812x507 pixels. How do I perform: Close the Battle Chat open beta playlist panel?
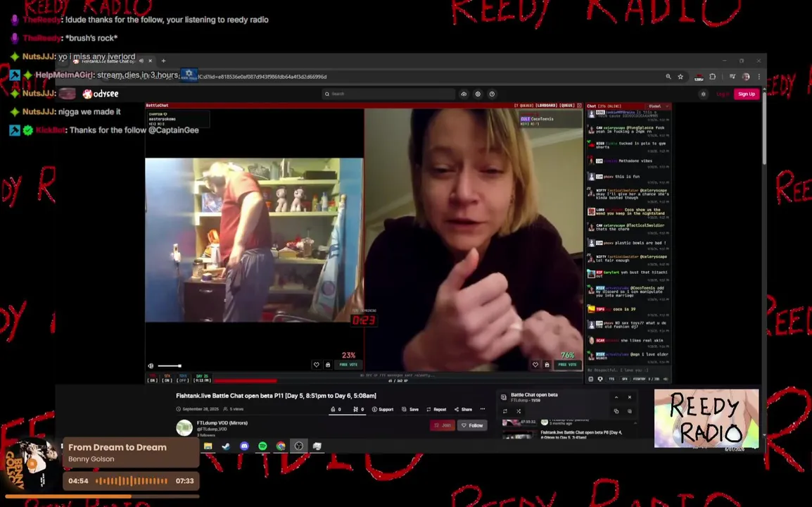[x=630, y=397]
